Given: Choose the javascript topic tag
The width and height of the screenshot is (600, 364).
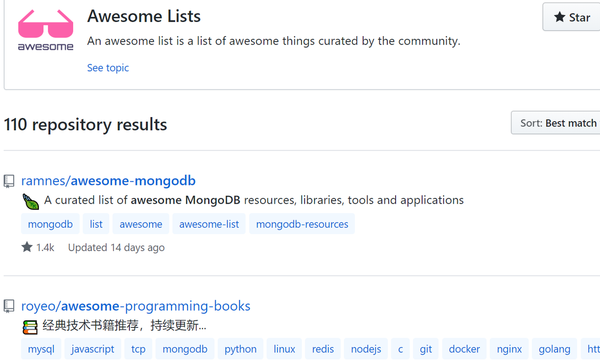Looking at the screenshot, I should click(x=93, y=349).
